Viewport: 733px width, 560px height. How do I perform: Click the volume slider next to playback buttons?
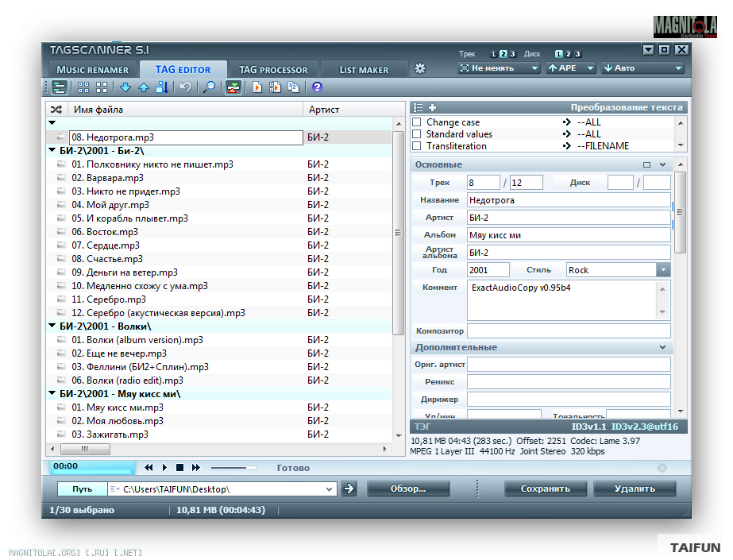(233, 467)
